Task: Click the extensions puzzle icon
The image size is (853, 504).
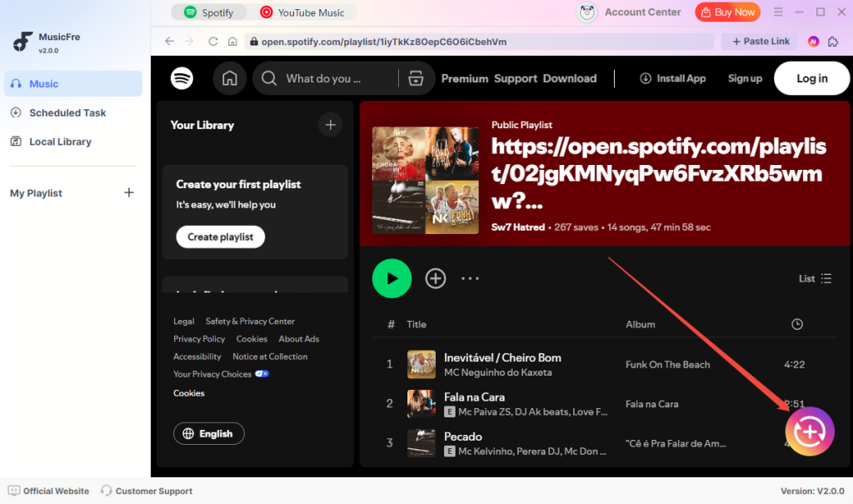Action: pyautogui.click(x=833, y=42)
